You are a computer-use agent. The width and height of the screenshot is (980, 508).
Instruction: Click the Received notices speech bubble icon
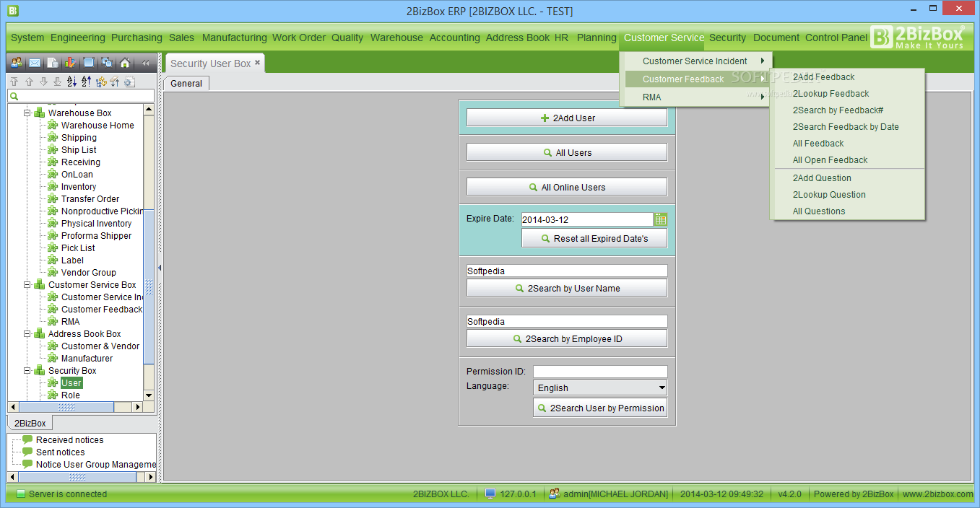click(x=27, y=439)
